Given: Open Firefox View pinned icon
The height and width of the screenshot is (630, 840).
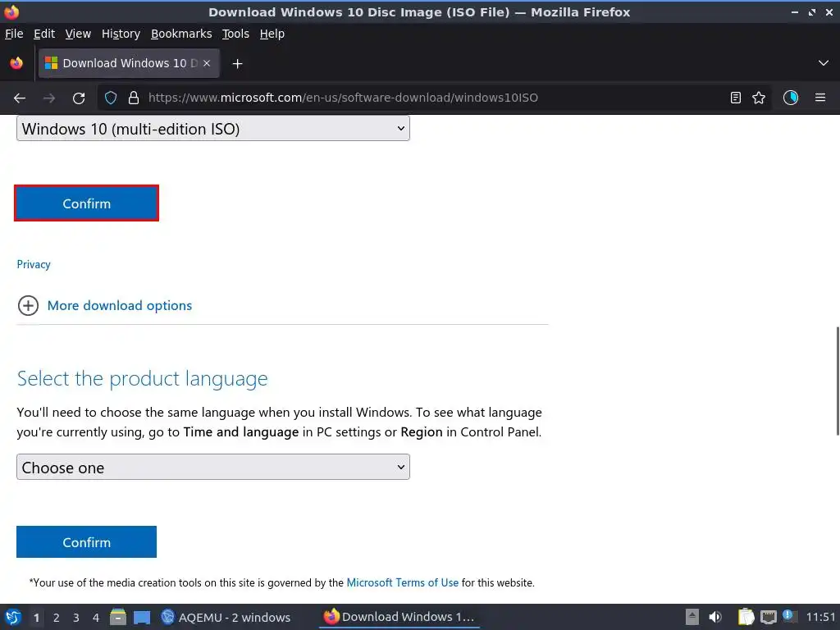Looking at the screenshot, I should (x=16, y=63).
